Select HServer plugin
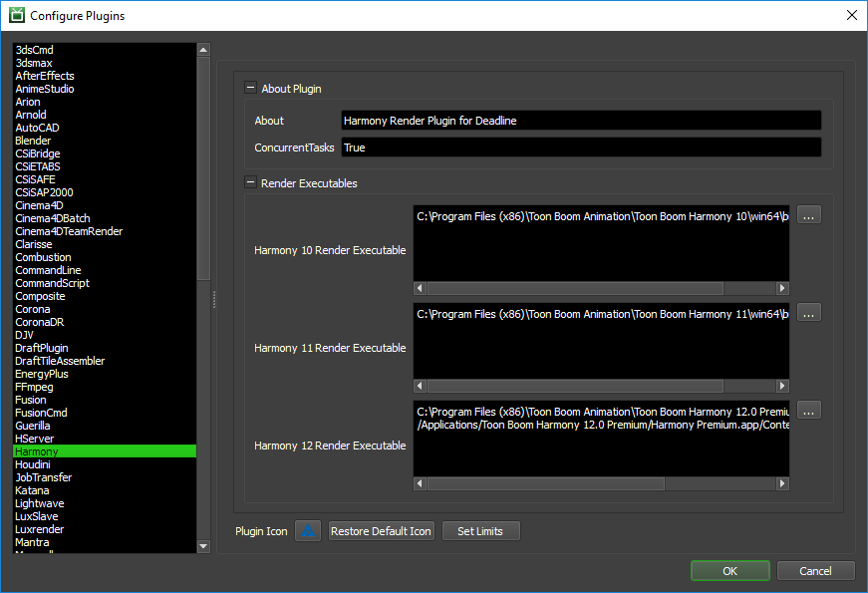This screenshot has height=593, width=868. tap(104, 439)
